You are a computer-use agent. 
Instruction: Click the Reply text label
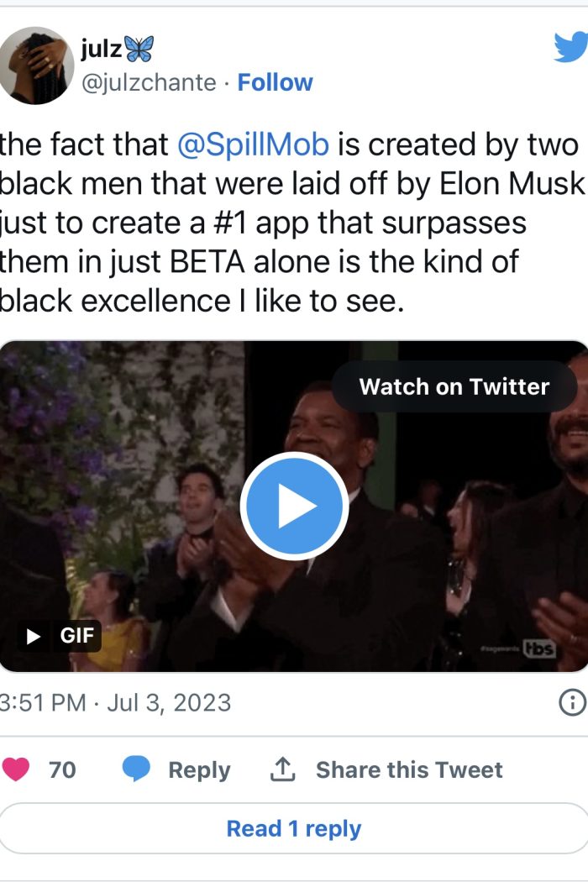click(199, 769)
